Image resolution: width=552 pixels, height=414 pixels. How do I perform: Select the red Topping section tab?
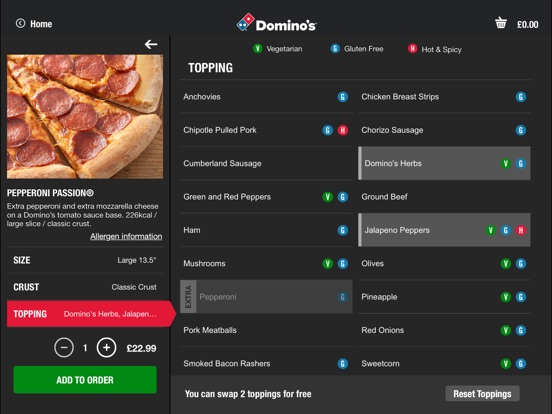(x=91, y=314)
